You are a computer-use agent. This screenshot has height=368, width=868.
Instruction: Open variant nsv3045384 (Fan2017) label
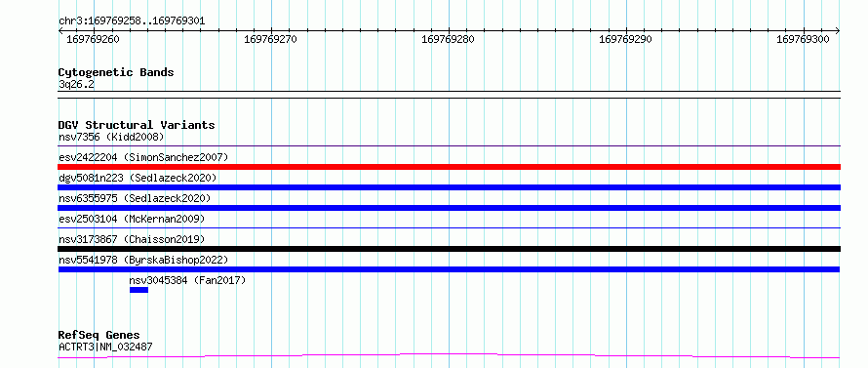[x=187, y=280]
